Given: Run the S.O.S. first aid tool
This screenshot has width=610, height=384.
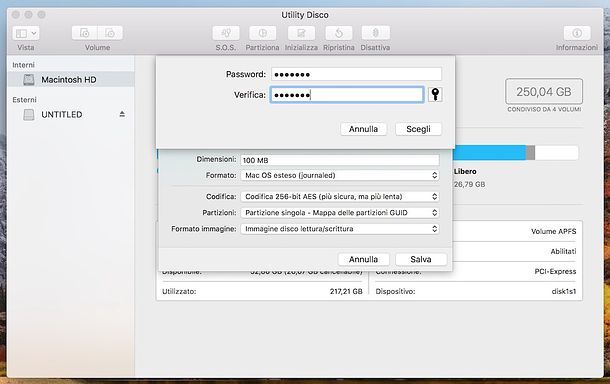Looking at the screenshot, I should [226, 33].
